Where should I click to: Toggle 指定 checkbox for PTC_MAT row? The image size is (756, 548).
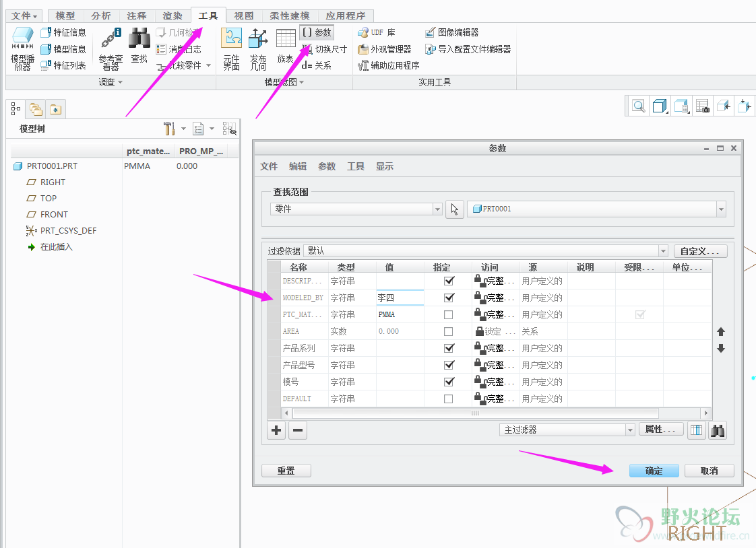pos(448,314)
